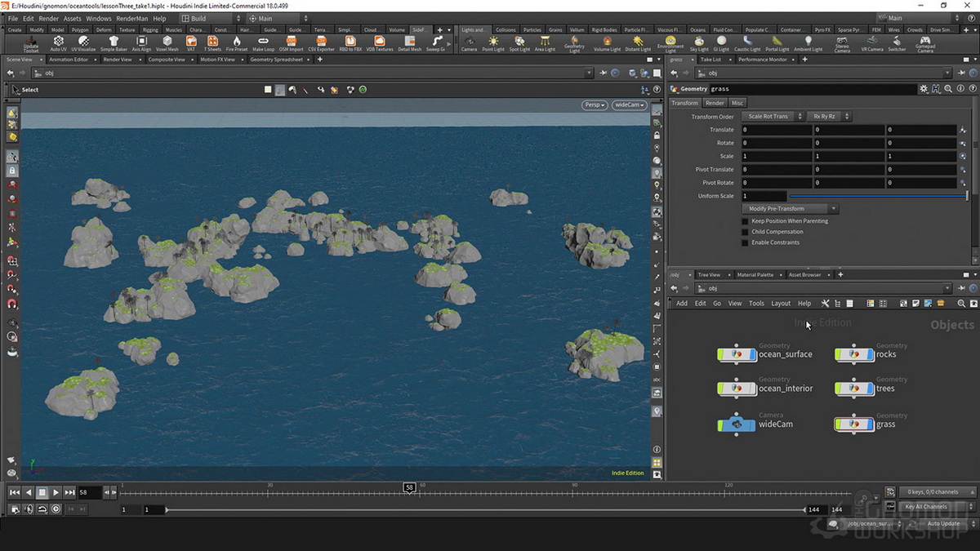This screenshot has width=980, height=551.
Task: Click the VR Camera shelf tool
Action: (x=872, y=43)
